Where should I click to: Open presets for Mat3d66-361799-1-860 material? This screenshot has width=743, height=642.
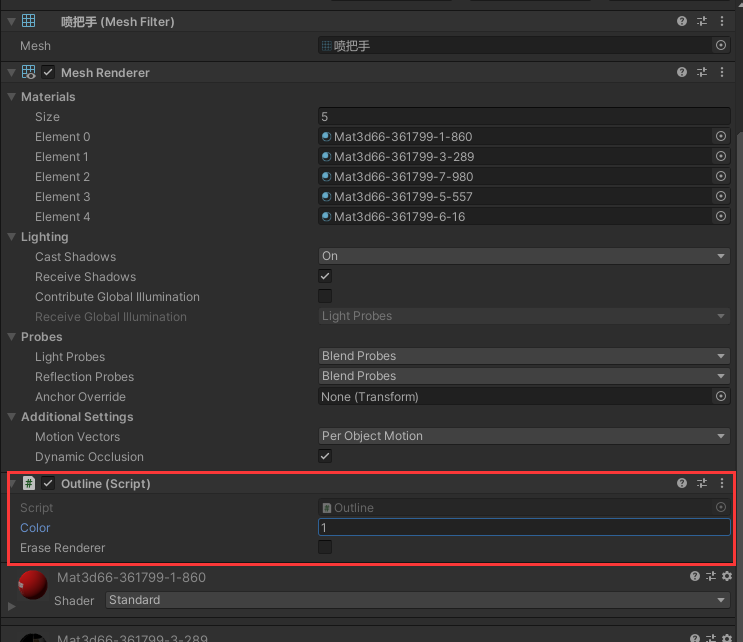pyautogui.click(x=711, y=576)
